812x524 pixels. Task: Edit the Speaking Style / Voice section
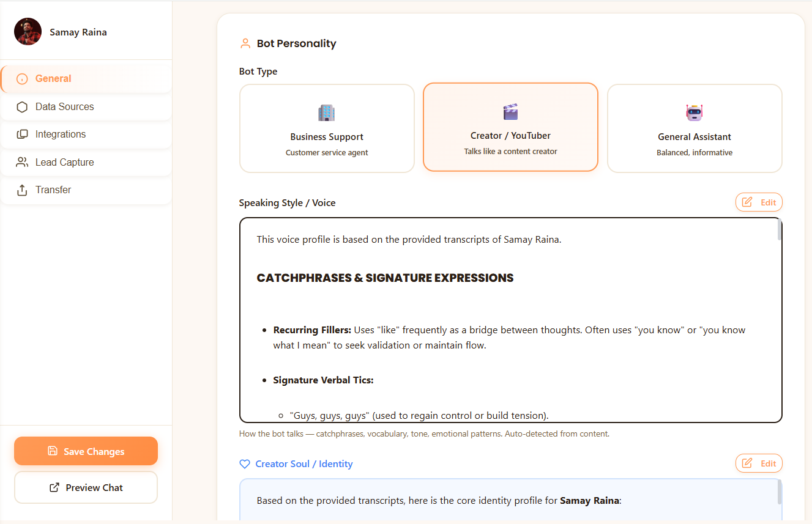point(759,202)
